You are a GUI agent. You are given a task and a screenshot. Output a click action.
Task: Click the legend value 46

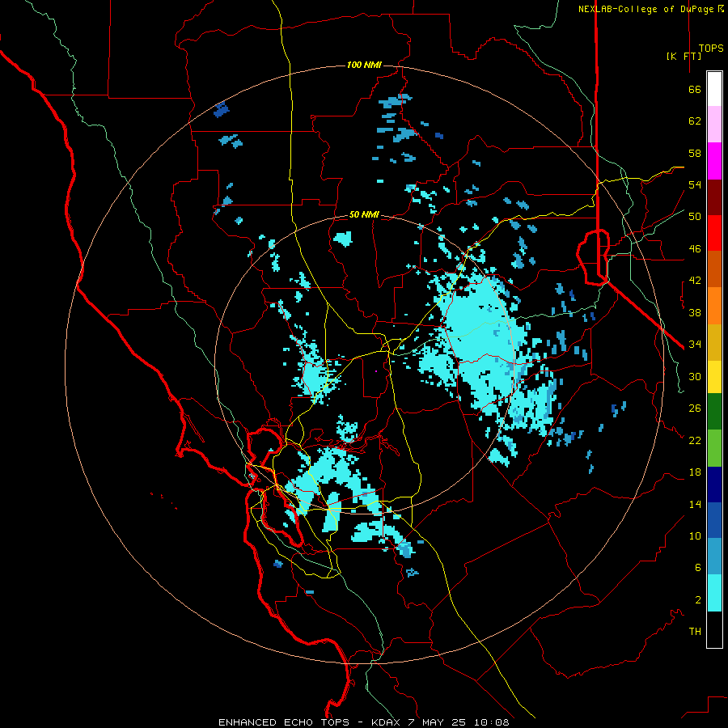695,249
